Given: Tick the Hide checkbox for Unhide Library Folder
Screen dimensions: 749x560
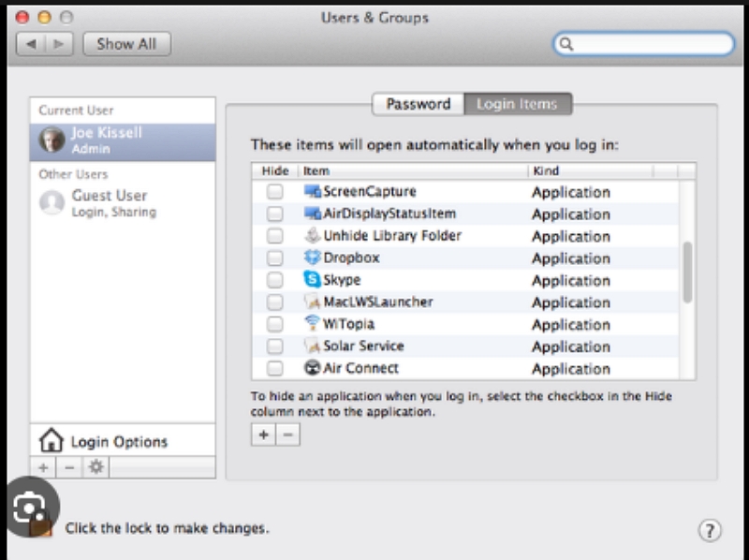Looking at the screenshot, I should tap(274, 236).
